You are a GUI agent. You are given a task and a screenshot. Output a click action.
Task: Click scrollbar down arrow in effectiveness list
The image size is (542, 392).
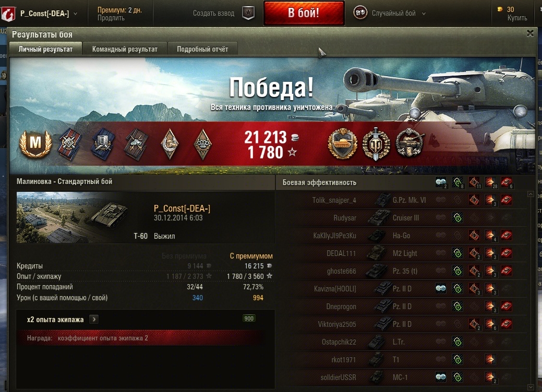(x=531, y=387)
